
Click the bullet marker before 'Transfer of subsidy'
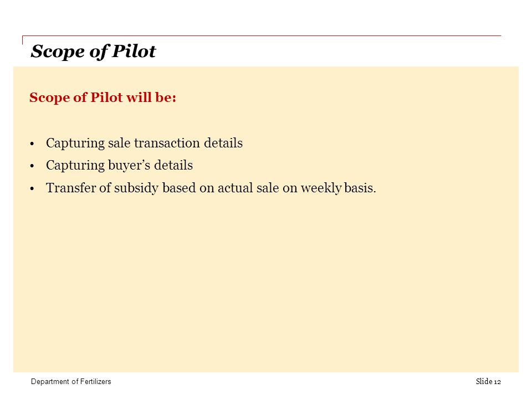pos(32,188)
